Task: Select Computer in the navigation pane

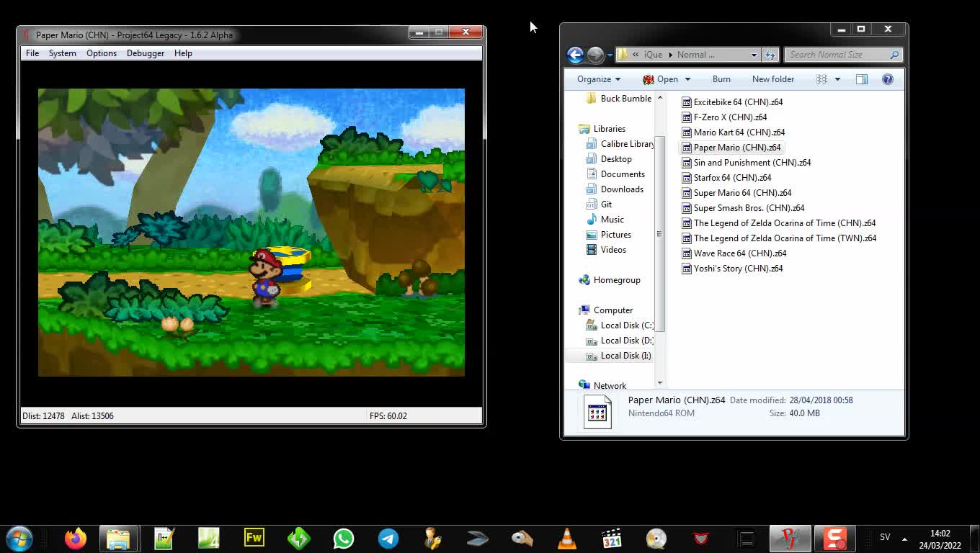Action: [x=606, y=310]
